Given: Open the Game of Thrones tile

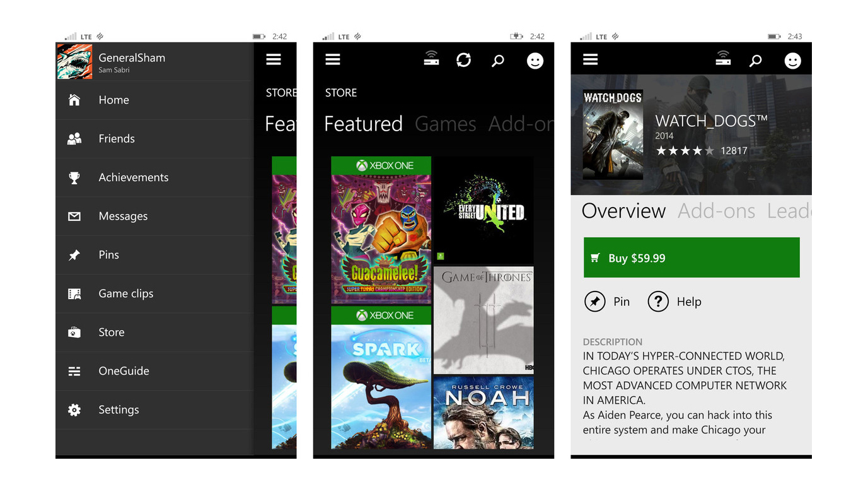Looking at the screenshot, I should click(x=483, y=320).
